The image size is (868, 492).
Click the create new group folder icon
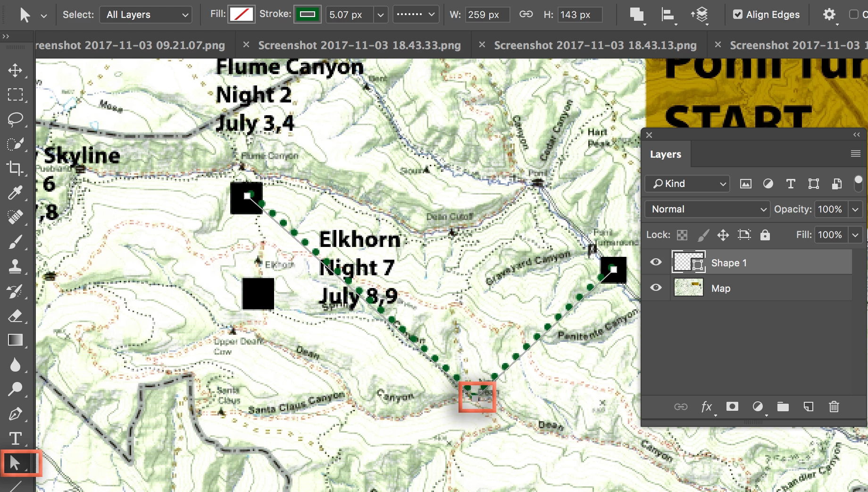(x=783, y=407)
